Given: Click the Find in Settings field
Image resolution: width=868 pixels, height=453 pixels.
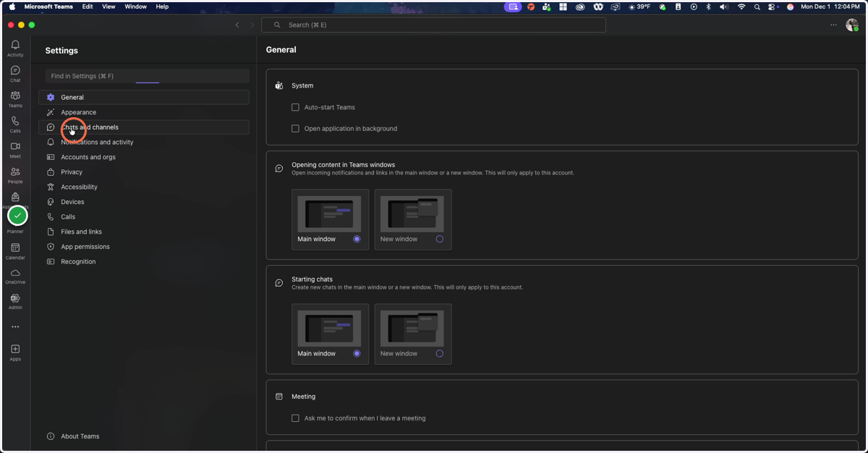Looking at the screenshot, I should 148,76.
